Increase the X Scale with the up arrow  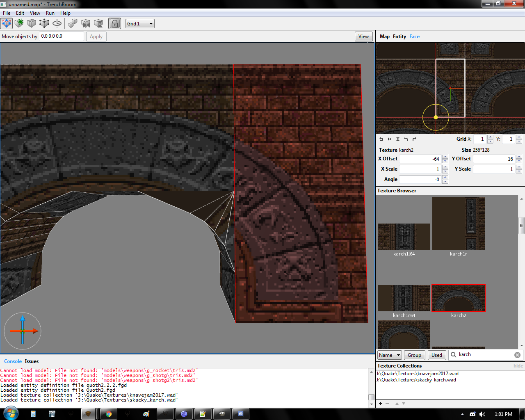point(445,167)
